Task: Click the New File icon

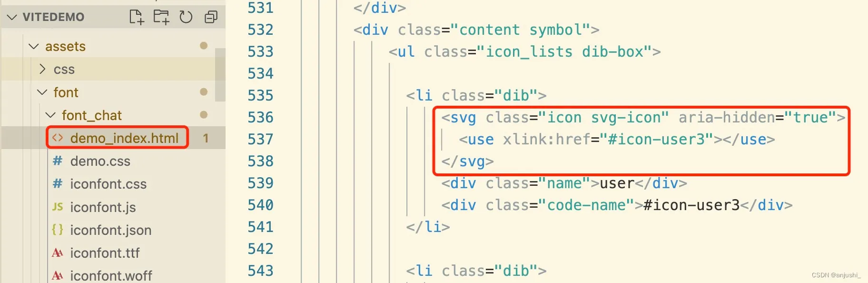Action: 137,17
